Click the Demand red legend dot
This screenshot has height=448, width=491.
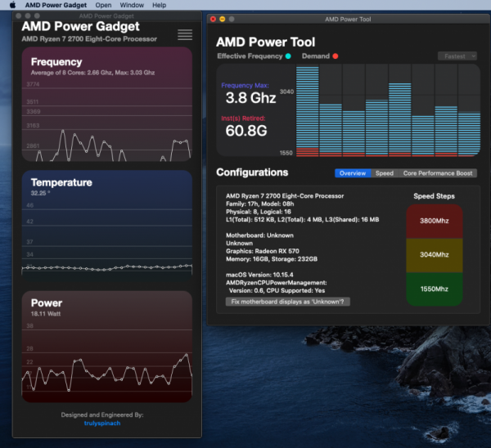336,56
